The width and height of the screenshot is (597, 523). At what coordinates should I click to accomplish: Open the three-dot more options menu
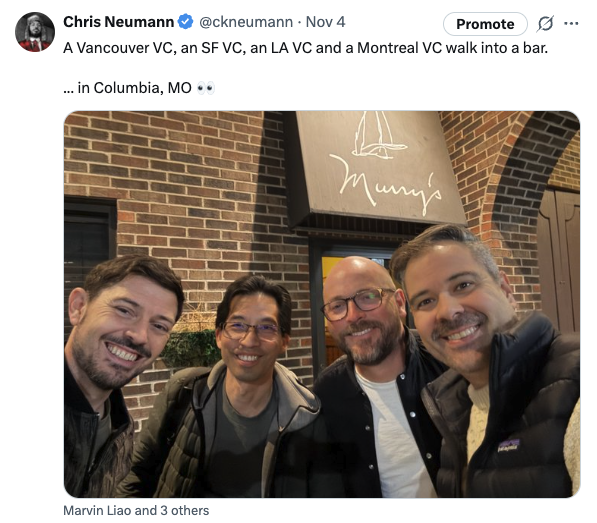(x=571, y=24)
